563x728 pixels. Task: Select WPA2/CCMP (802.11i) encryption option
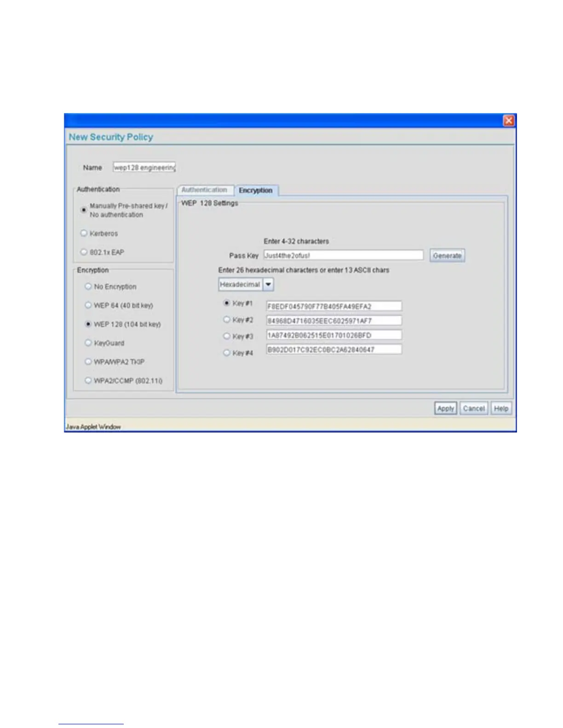click(x=88, y=381)
